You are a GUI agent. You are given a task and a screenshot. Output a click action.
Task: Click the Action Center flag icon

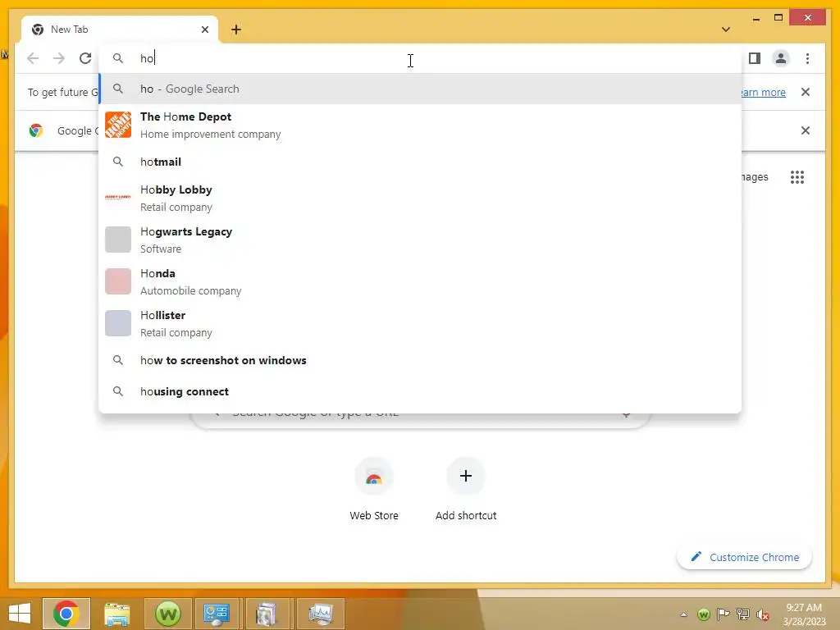click(x=723, y=614)
